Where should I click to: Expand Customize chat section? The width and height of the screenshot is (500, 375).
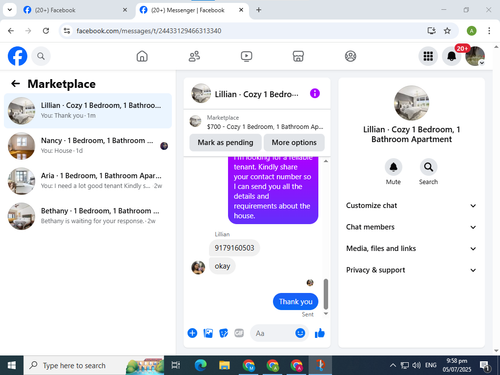[411, 205]
